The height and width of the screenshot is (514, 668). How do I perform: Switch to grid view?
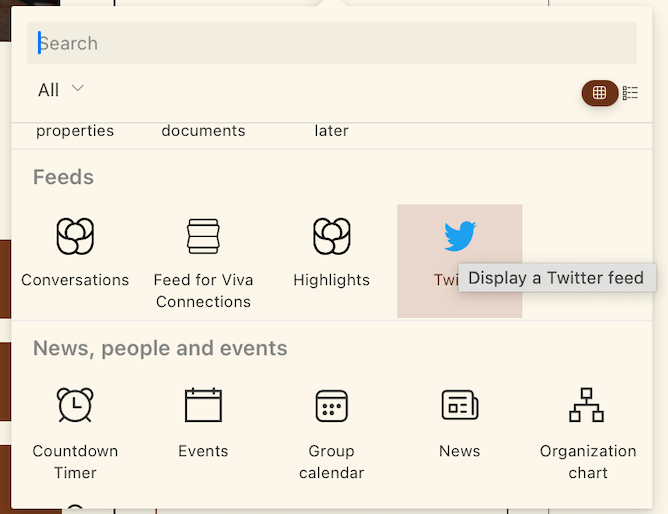pyautogui.click(x=599, y=92)
